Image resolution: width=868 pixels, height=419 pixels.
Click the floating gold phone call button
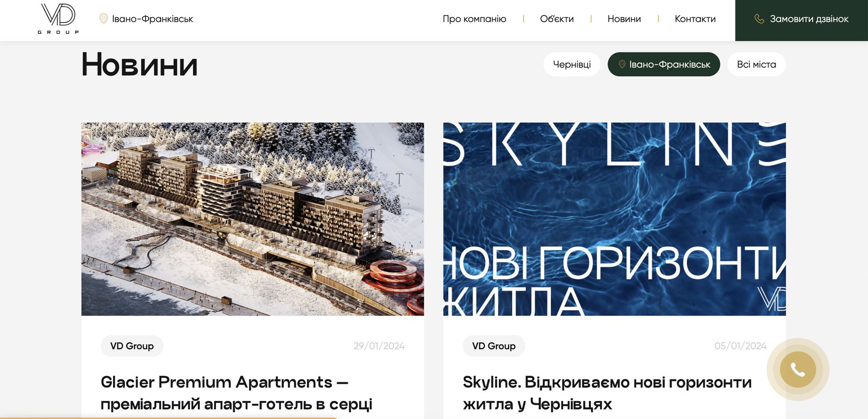click(x=798, y=369)
